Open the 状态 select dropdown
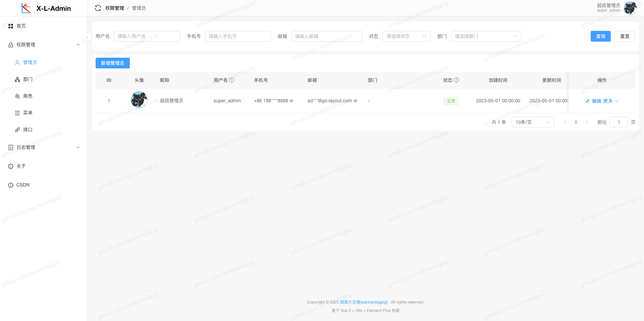The height and width of the screenshot is (321, 644). (x=407, y=36)
